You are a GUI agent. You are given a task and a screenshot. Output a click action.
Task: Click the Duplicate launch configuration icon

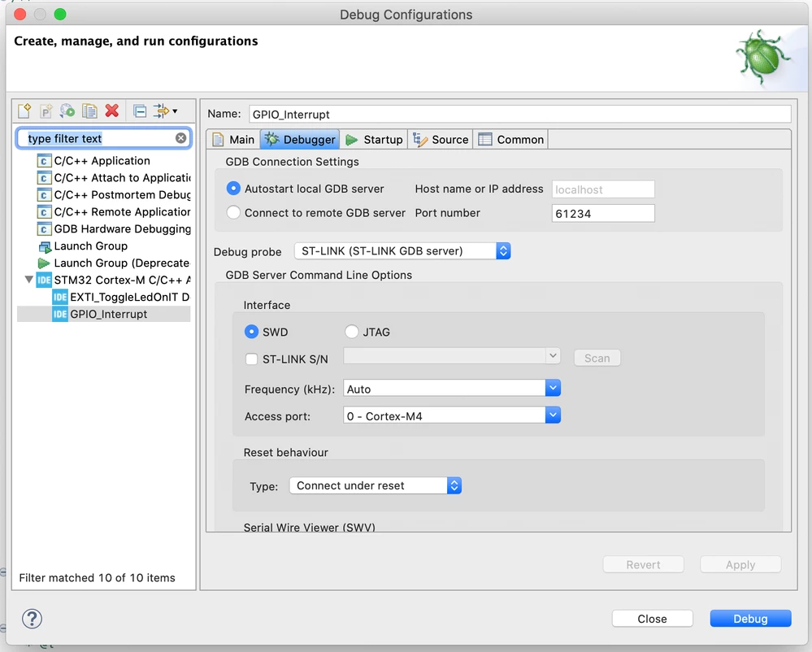(x=89, y=111)
